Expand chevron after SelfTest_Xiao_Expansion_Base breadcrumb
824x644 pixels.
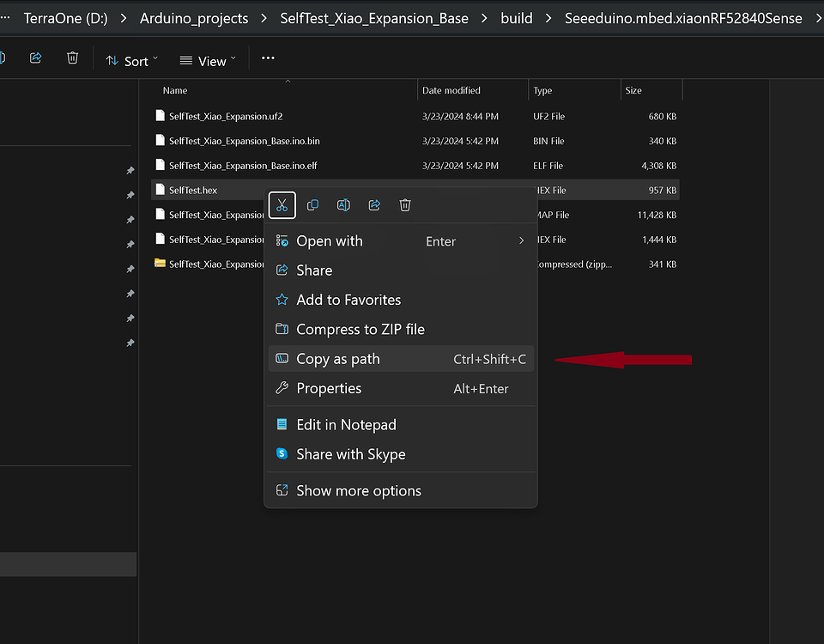tap(484, 18)
